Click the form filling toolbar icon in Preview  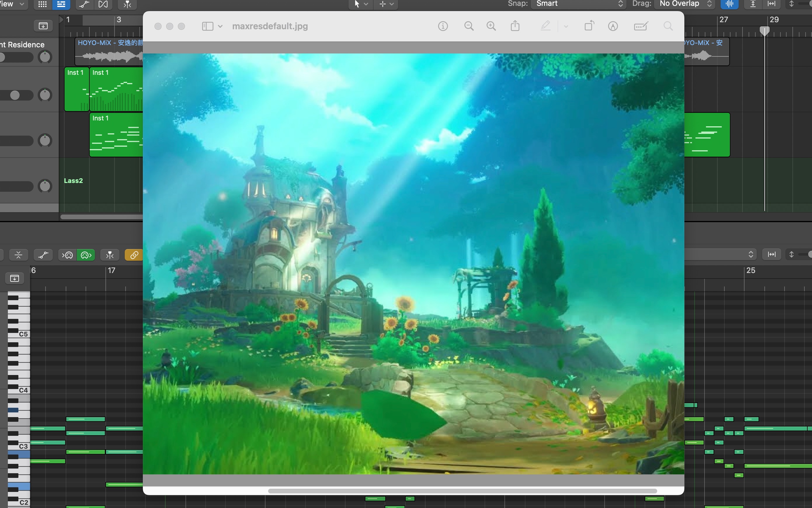click(641, 26)
